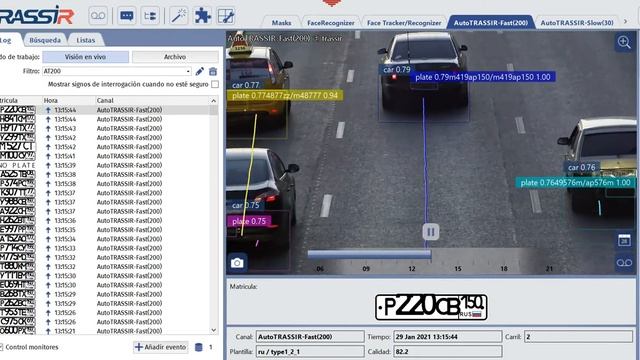This screenshot has height=360, width=640.
Task: Open the puzzle piece modules icon
Action: (x=202, y=16)
